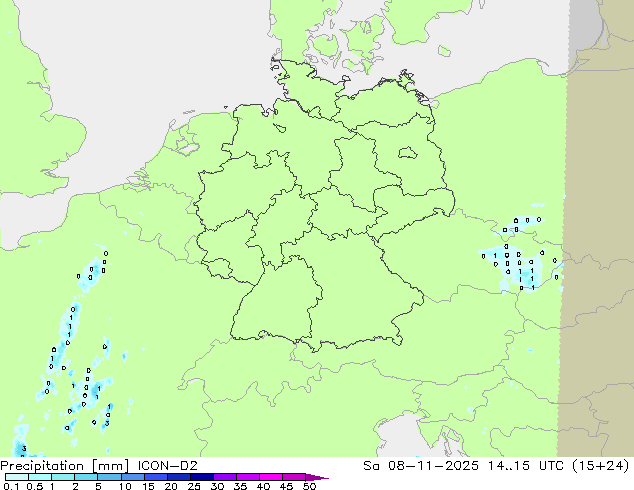Click the 0.5–1 mm legend swatch

40,477
